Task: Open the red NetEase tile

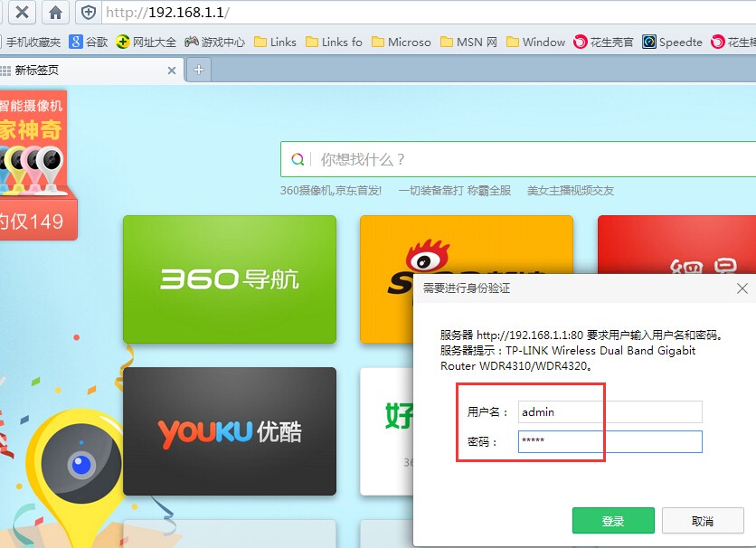Action: [677, 245]
